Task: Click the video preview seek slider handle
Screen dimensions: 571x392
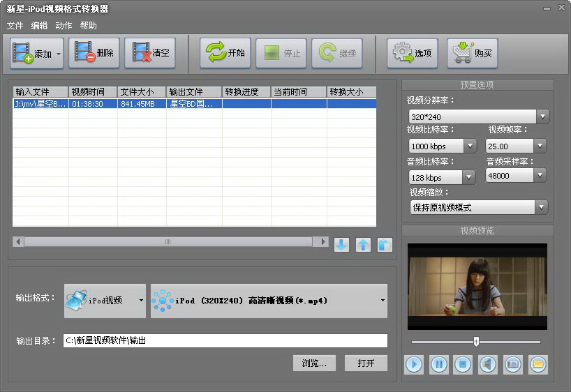Action: [x=476, y=341]
